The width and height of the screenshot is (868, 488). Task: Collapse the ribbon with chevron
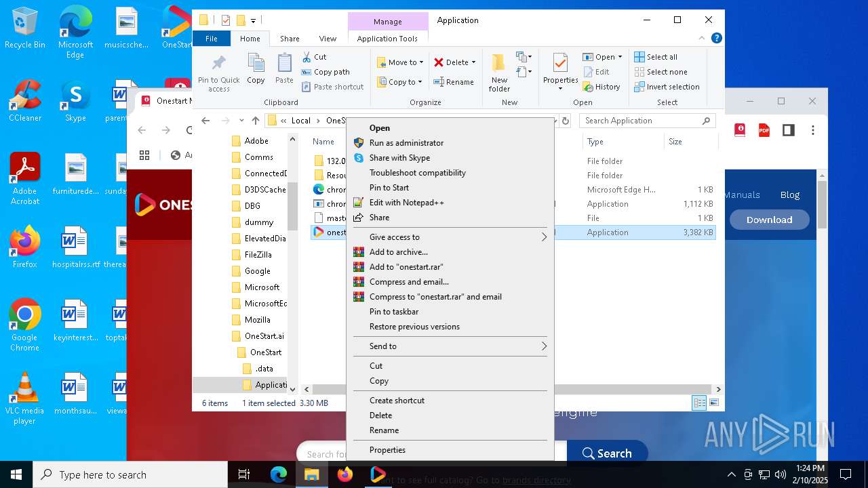coord(702,39)
